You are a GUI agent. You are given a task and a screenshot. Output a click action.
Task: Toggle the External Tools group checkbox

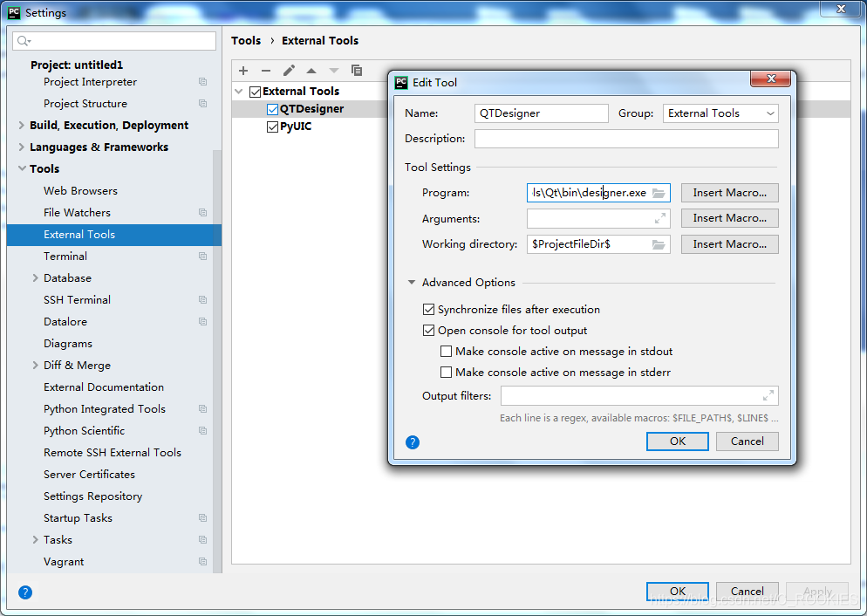point(255,92)
